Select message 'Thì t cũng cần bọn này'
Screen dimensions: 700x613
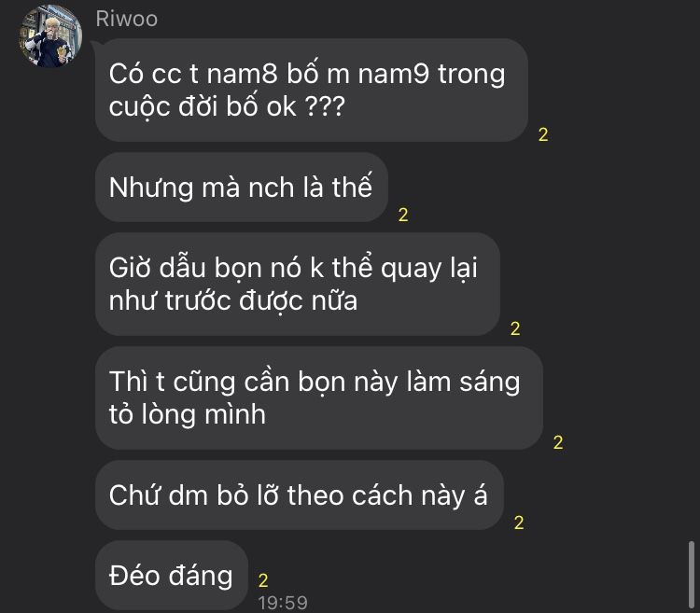(x=319, y=398)
